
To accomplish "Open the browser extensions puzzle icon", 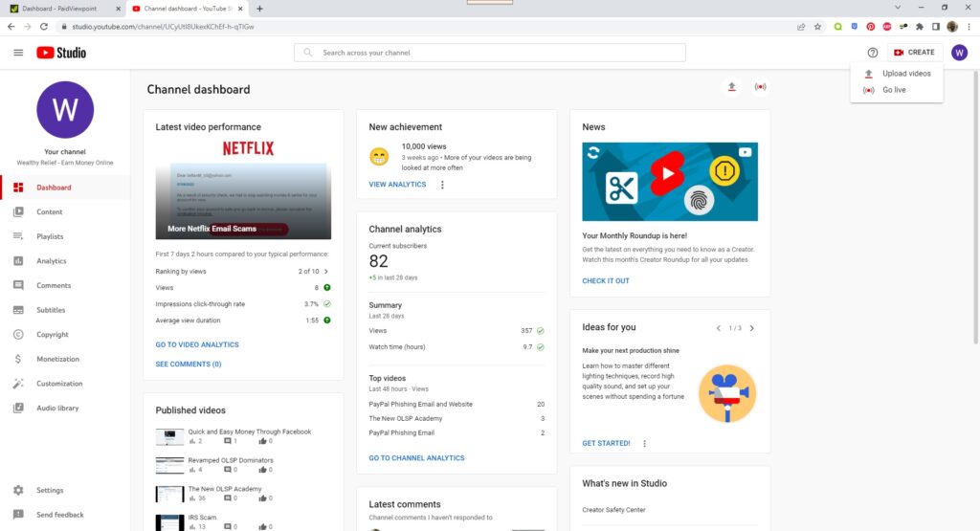I will click(x=920, y=27).
